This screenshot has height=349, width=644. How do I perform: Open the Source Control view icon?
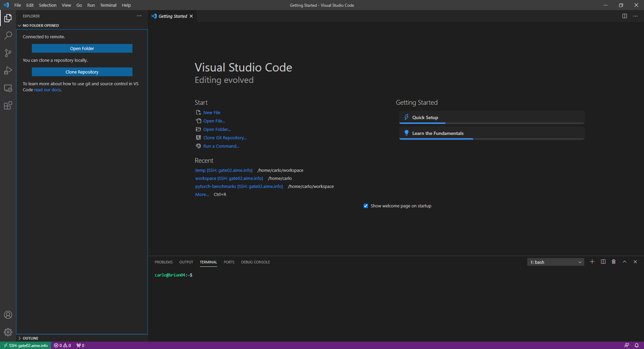(x=8, y=53)
